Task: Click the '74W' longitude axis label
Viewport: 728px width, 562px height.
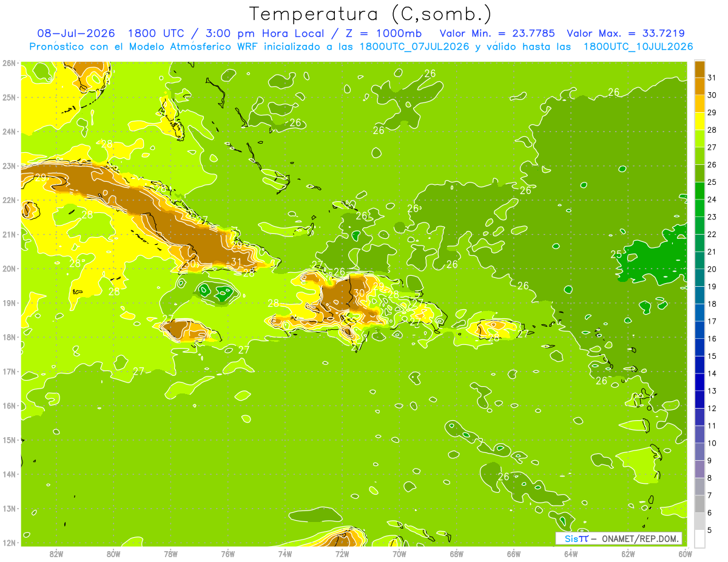Action: (x=285, y=554)
